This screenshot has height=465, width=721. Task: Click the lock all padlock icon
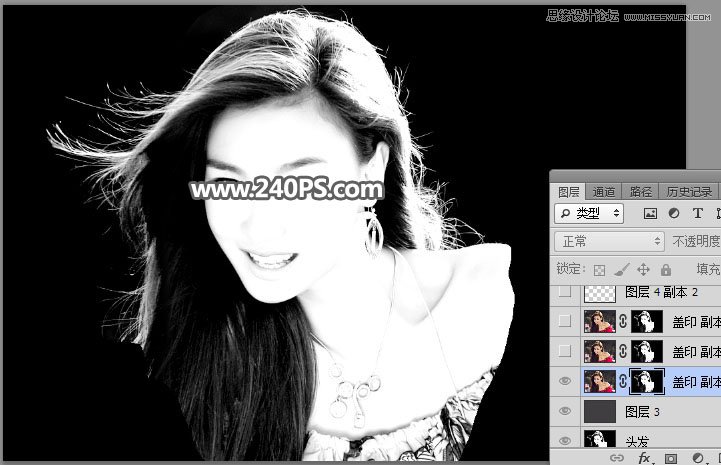click(x=665, y=270)
